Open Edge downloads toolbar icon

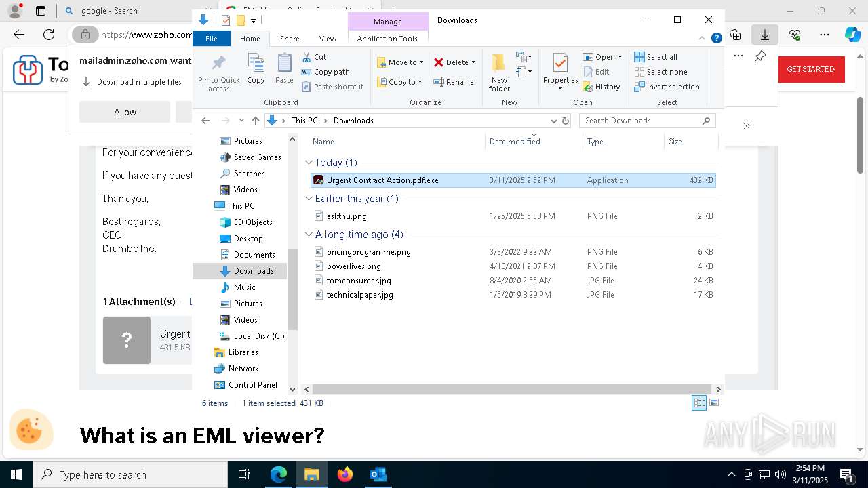pyautogui.click(x=765, y=35)
